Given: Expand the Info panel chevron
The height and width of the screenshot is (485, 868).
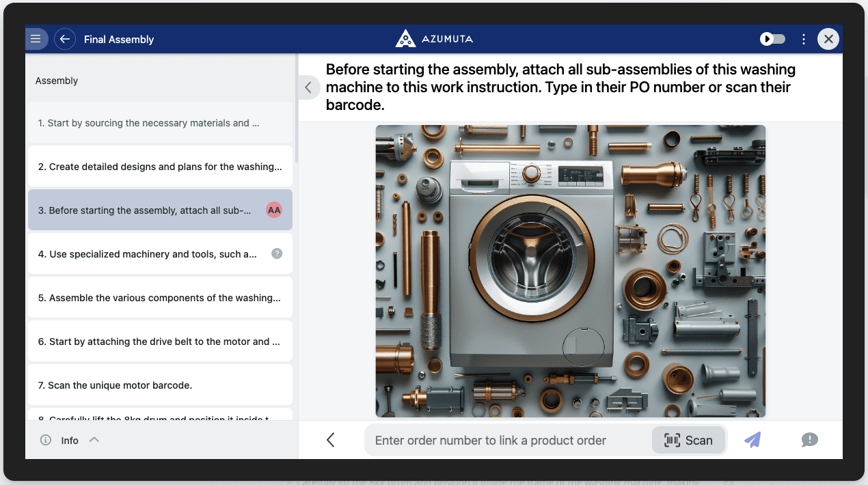Looking at the screenshot, I should tap(94, 440).
